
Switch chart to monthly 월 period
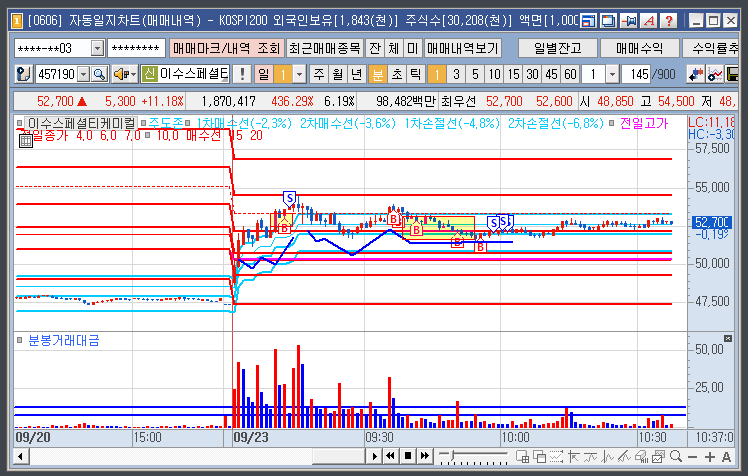(338, 74)
